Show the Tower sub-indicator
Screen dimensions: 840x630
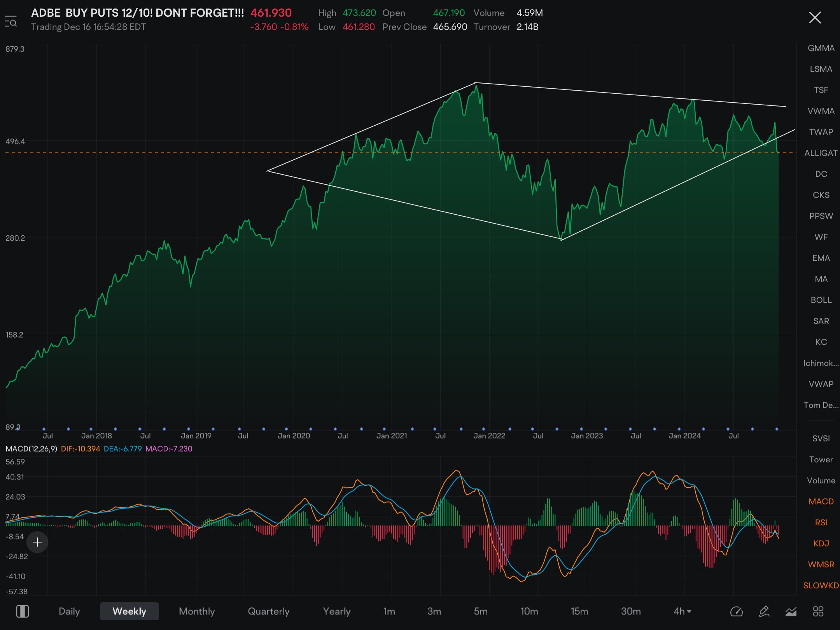pyautogui.click(x=821, y=460)
